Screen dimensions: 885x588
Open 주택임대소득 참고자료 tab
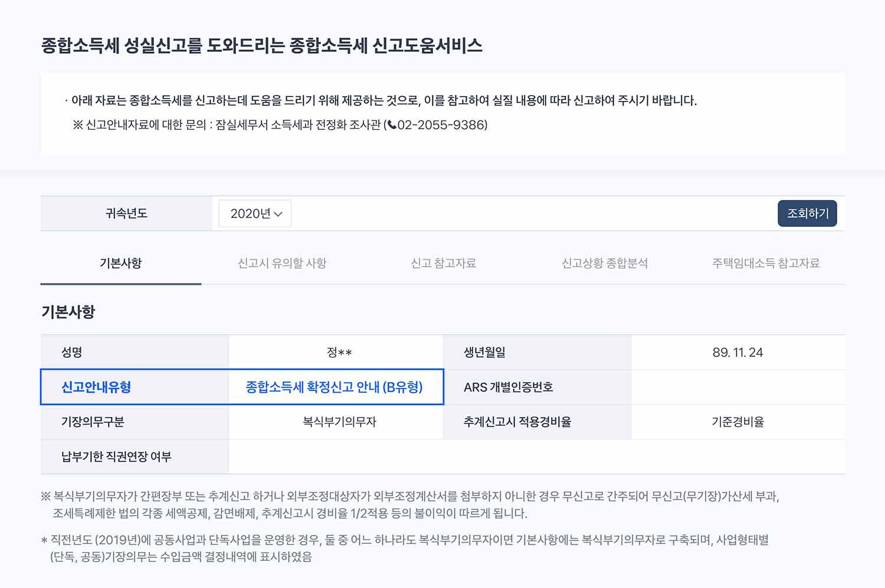tap(765, 263)
